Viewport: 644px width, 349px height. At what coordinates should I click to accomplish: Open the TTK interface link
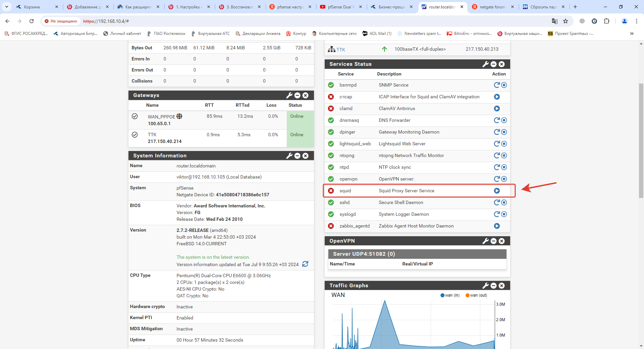(341, 50)
